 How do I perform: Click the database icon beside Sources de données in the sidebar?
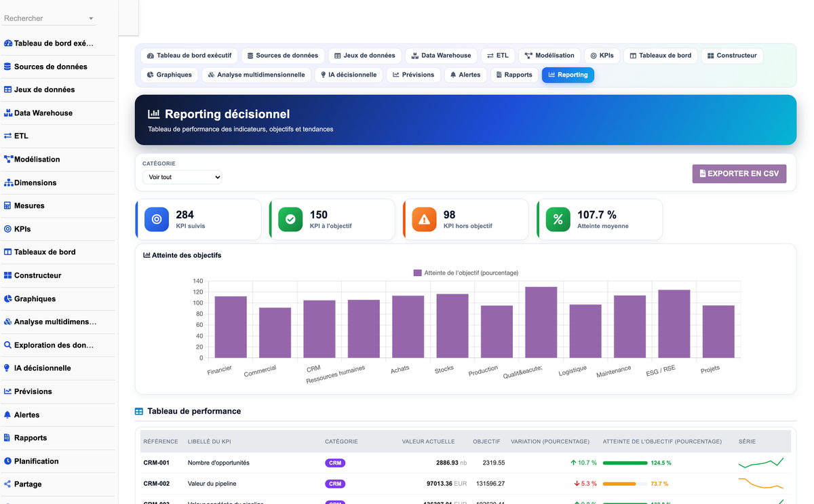click(x=8, y=66)
